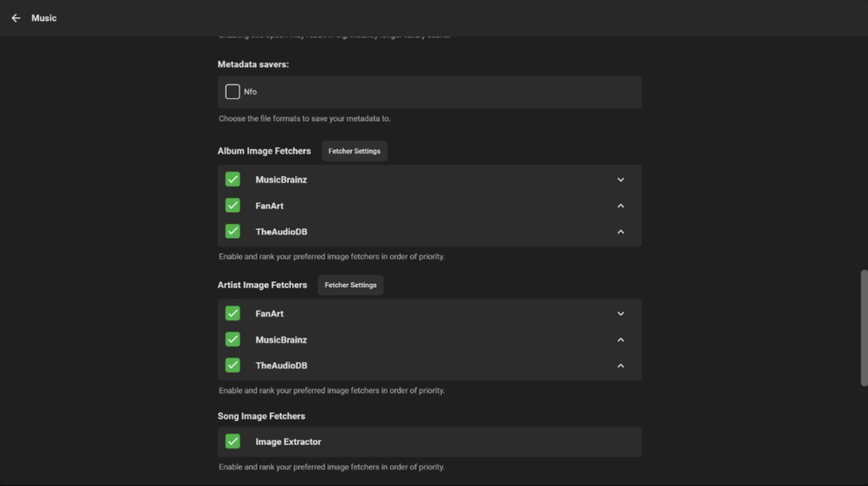Click the Song Image Fetchers heading
The height and width of the screenshot is (486, 868).
261,417
